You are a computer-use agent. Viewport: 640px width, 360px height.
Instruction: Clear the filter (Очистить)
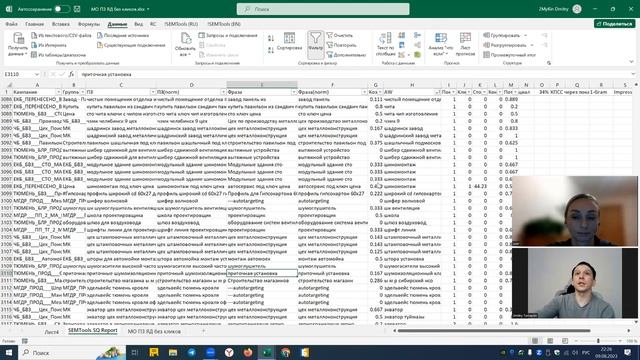[340, 36]
